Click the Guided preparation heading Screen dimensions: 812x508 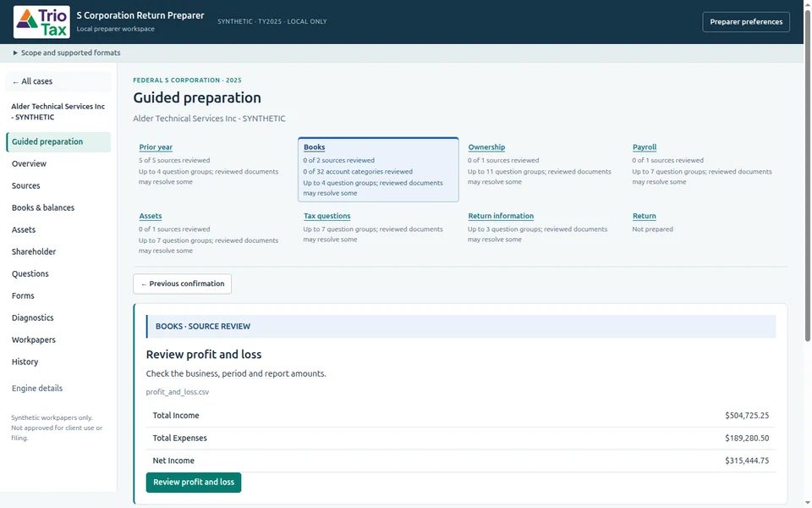[x=197, y=98]
